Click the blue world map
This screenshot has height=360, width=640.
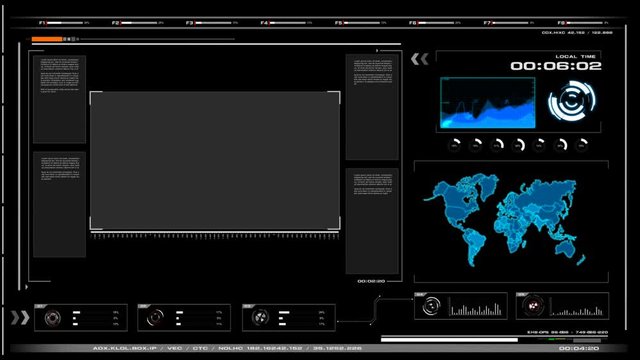click(505, 220)
